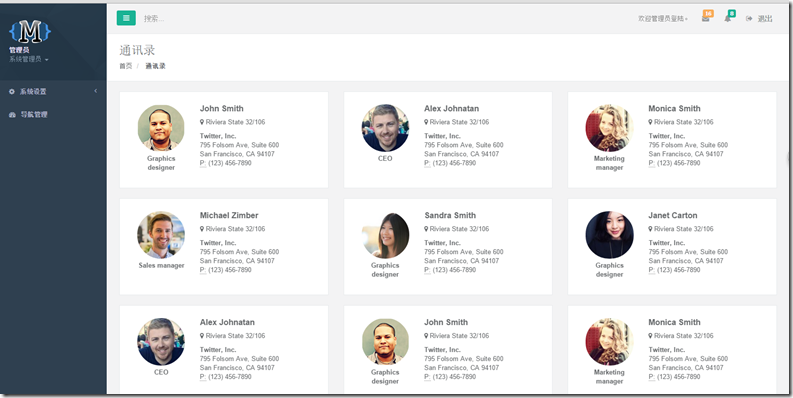Click the M logo in sidebar
793x398 pixels.
[30, 31]
